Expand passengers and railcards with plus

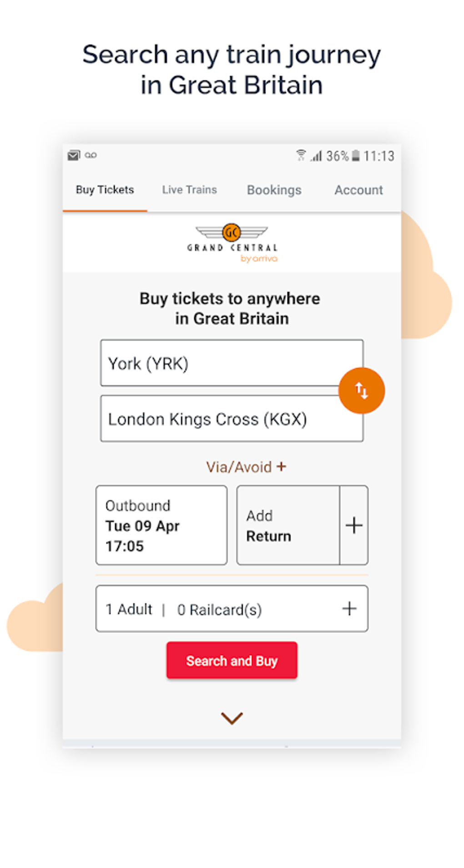point(349,608)
